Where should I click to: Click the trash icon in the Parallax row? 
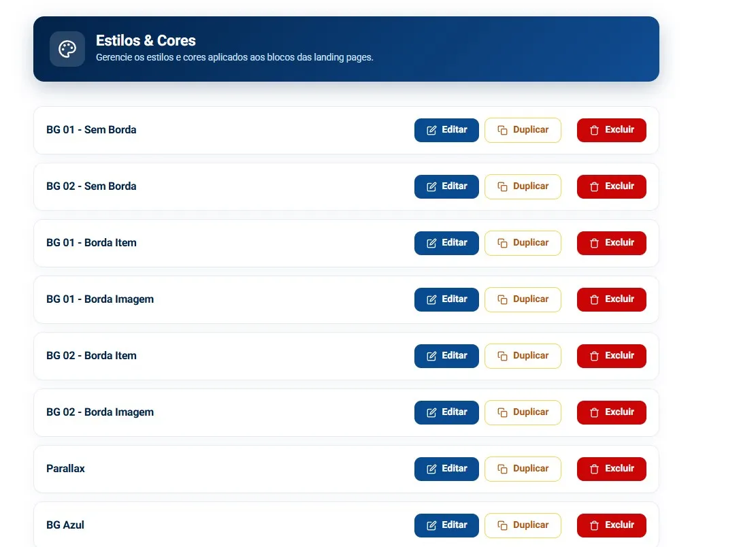coord(594,469)
